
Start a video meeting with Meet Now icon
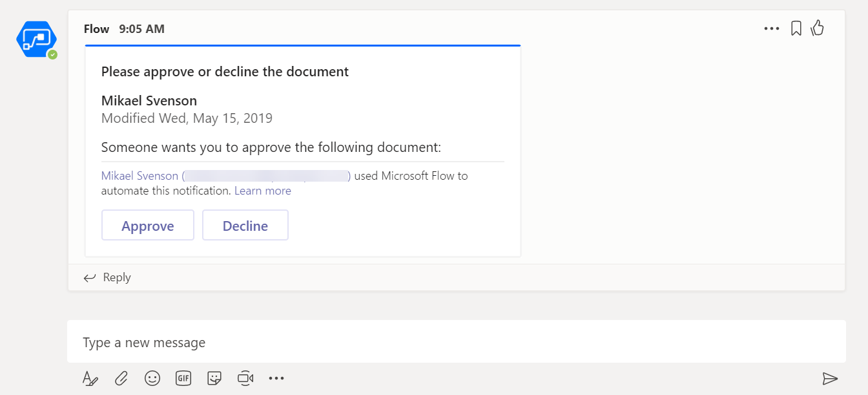pyautogui.click(x=245, y=378)
